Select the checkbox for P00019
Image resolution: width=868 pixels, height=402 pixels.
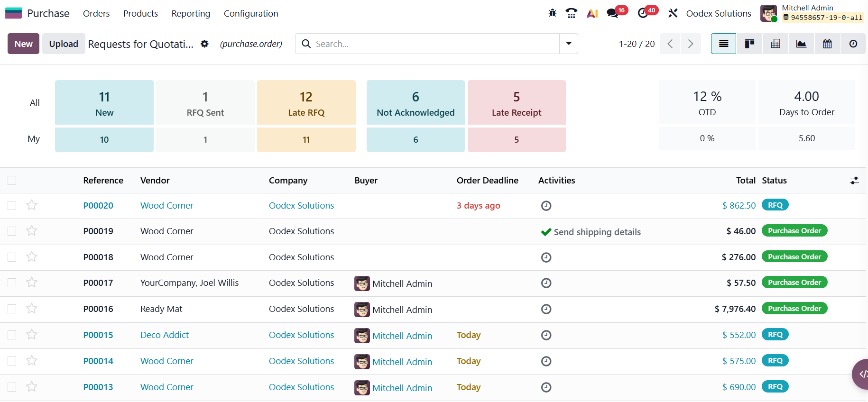point(12,231)
